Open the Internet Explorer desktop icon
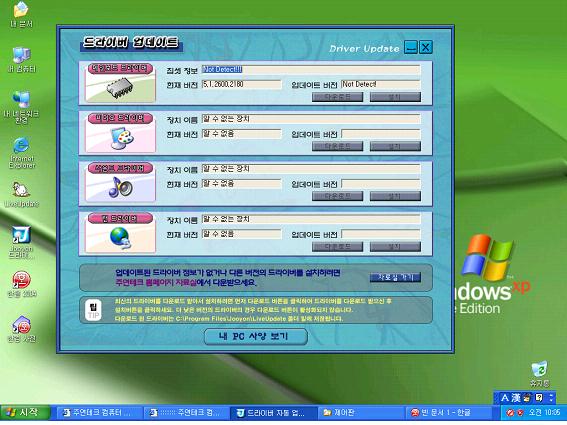This screenshot has height=425, width=567. pyautogui.click(x=22, y=152)
